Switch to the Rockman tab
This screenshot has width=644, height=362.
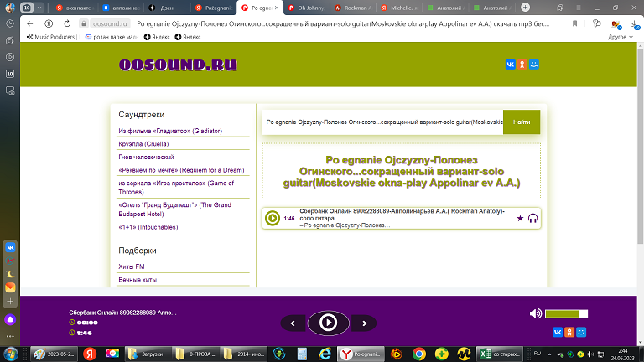[353, 8]
